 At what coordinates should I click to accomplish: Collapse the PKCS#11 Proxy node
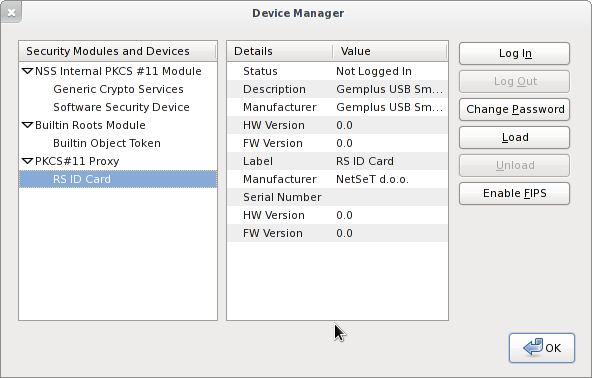click(x=27, y=161)
